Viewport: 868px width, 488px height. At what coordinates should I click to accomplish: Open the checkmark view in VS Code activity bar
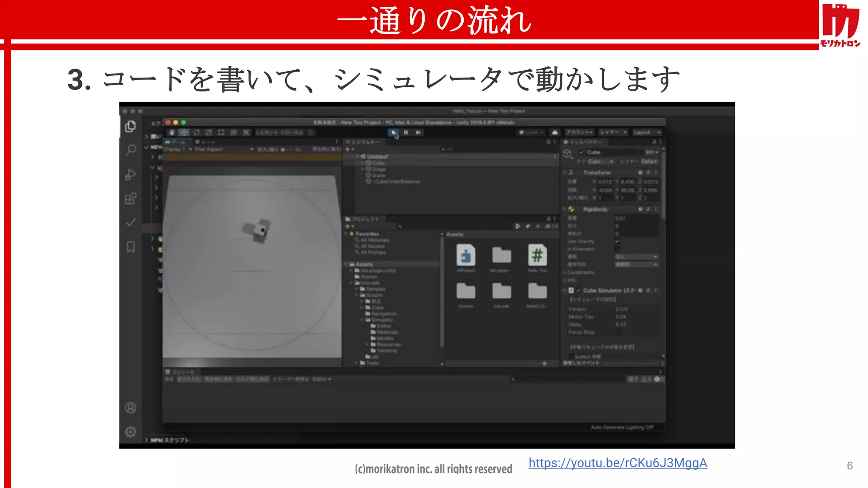coord(131,222)
